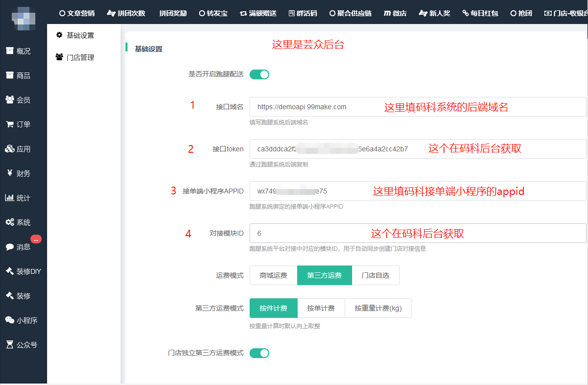The width and height of the screenshot is (588, 385).
Task: Click the 概况 overview sidebar icon
Action: click(x=10, y=51)
